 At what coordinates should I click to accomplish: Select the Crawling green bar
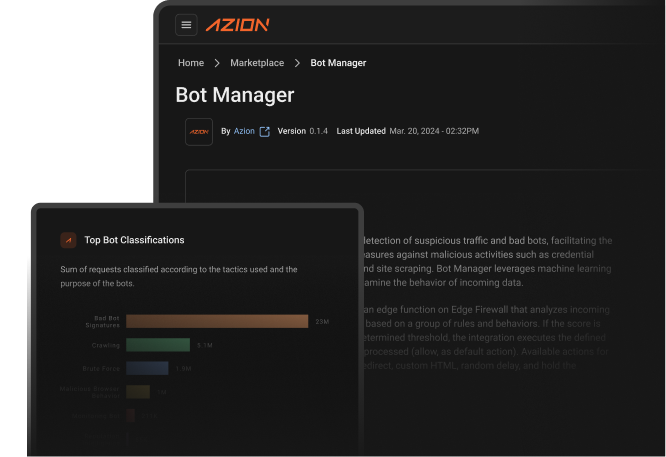(x=158, y=345)
